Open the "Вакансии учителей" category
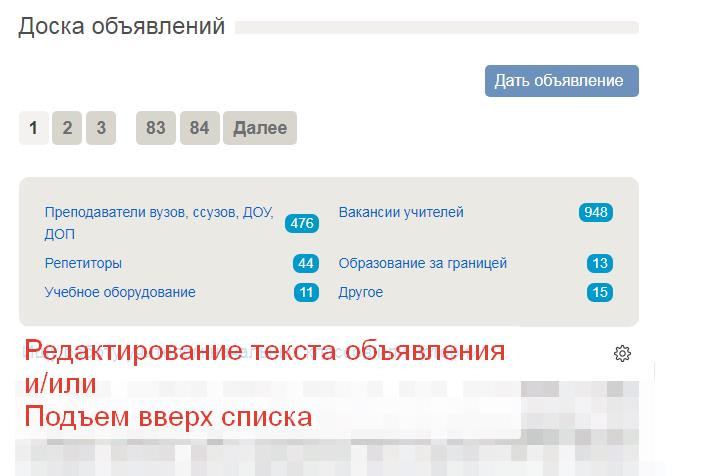 coord(401,212)
